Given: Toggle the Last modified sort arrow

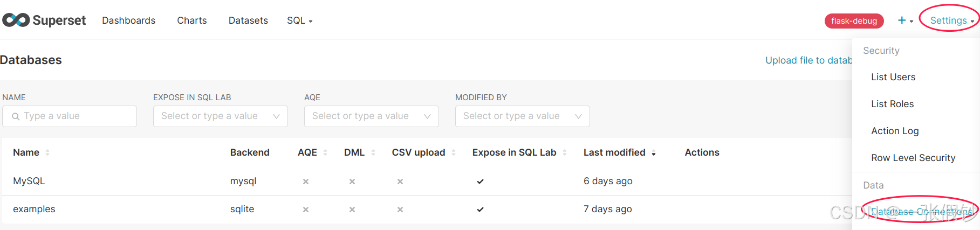Looking at the screenshot, I should 654,153.
